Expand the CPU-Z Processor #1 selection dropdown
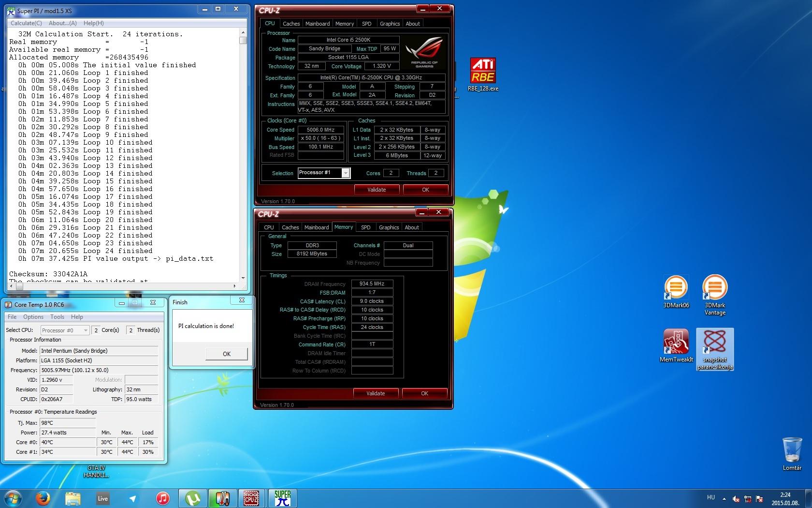 coord(346,173)
